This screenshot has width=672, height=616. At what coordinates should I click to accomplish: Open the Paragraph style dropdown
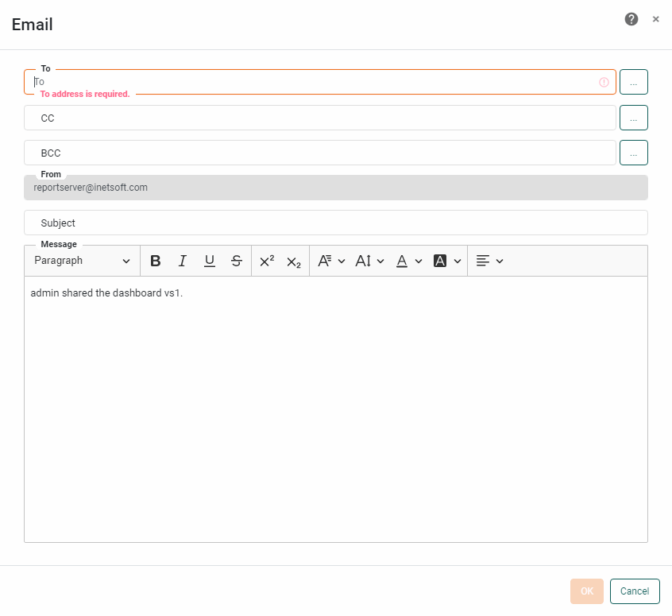coord(82,261)
